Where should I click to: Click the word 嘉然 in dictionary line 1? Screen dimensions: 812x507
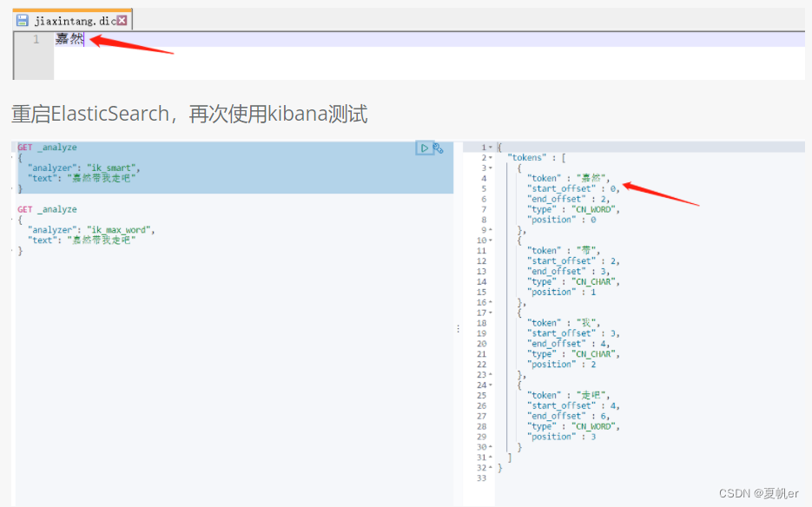point(69,39)
